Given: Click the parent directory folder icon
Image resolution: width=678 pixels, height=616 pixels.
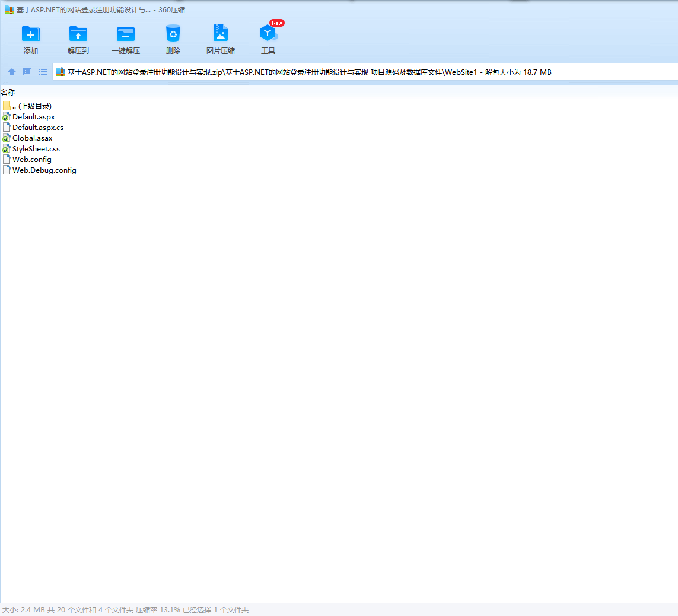Looking at the screenshot, I should 7,106.
